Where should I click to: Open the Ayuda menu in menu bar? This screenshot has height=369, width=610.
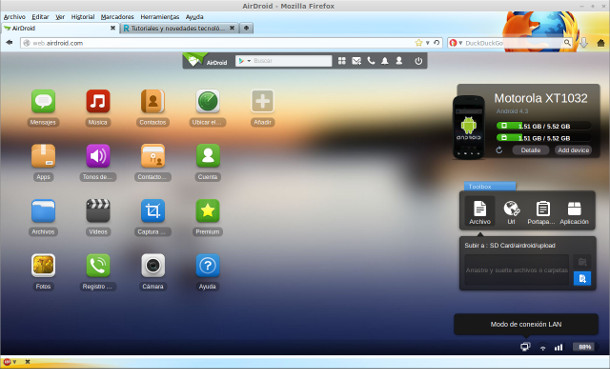pos(194,17)
